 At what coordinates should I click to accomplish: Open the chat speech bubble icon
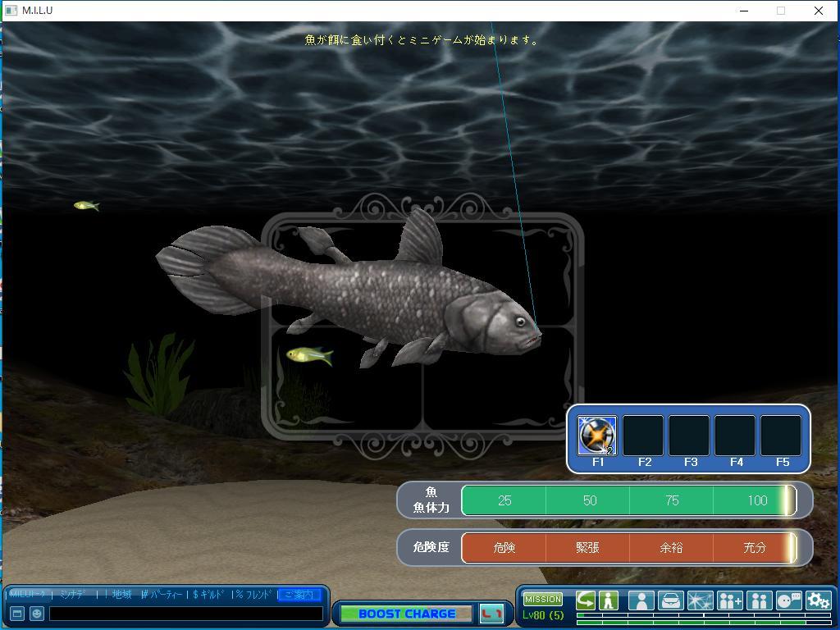tap(788, 600)
